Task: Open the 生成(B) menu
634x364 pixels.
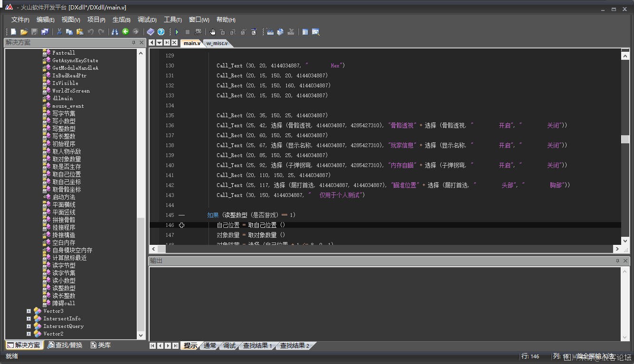Action: click(x=122, y=19)
